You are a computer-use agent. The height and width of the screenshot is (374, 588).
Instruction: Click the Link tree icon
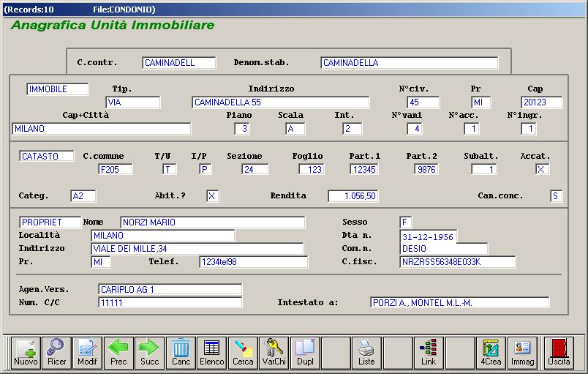429,353
